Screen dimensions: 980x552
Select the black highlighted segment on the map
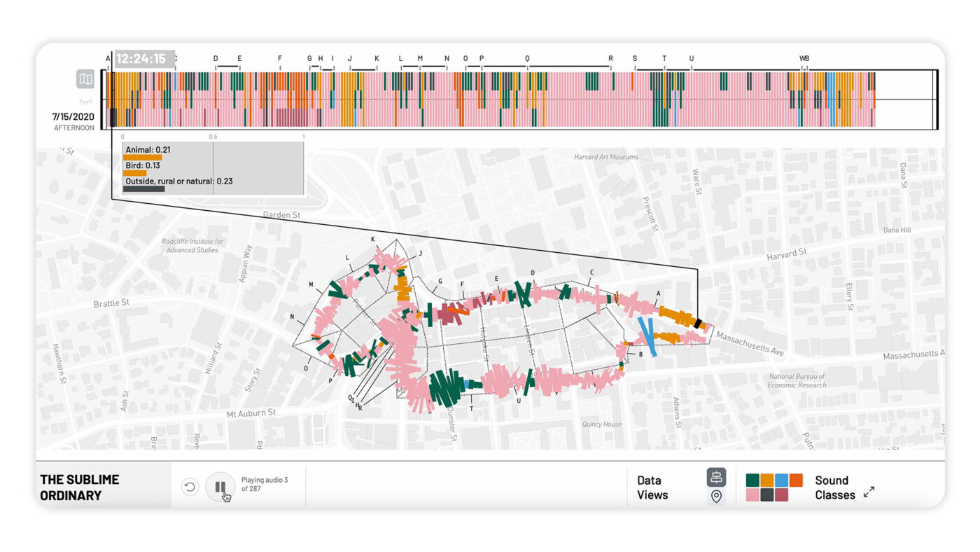tap(697, 323)
